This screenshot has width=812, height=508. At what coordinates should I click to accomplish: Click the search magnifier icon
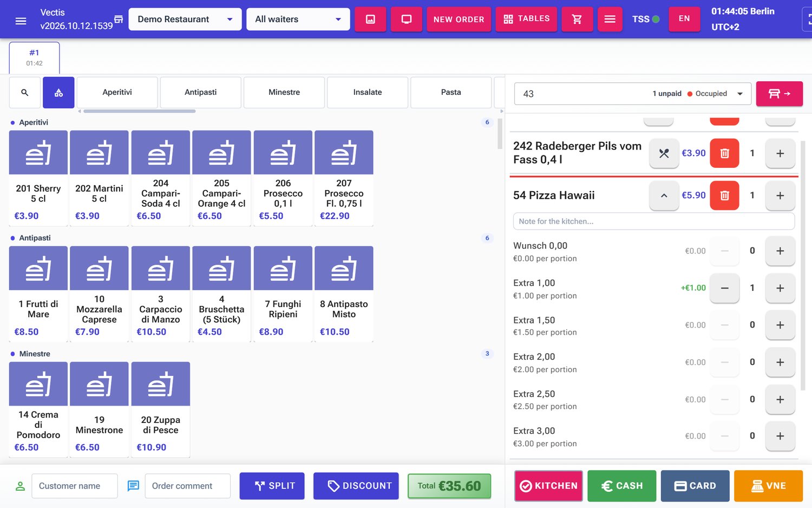pos(25,93)
